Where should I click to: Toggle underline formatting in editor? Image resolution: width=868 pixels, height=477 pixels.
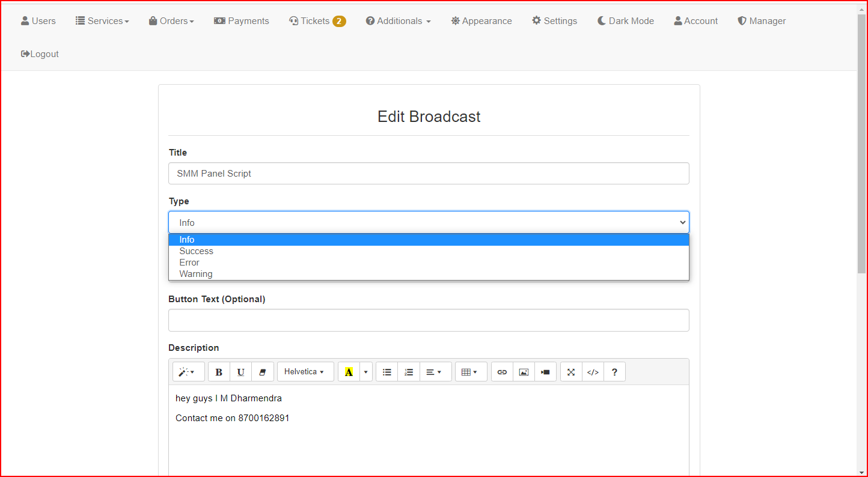tap(240, 372)
